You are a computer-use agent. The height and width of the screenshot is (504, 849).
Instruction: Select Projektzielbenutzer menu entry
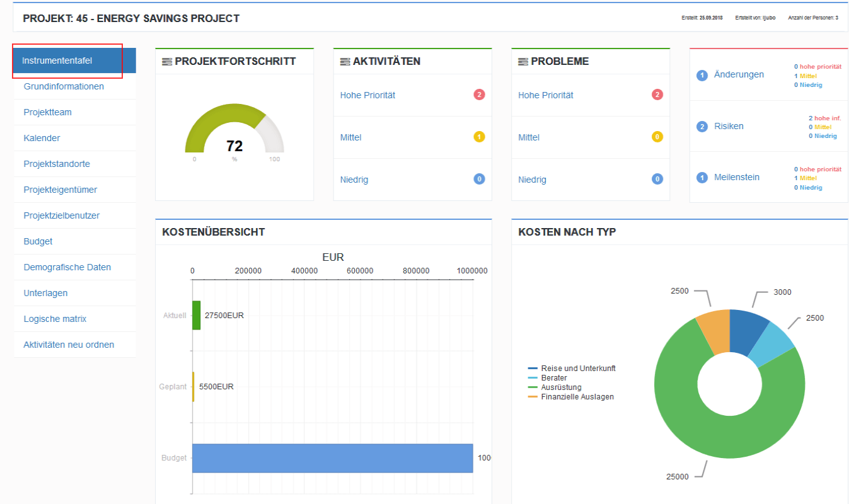[x=74, y=215]
